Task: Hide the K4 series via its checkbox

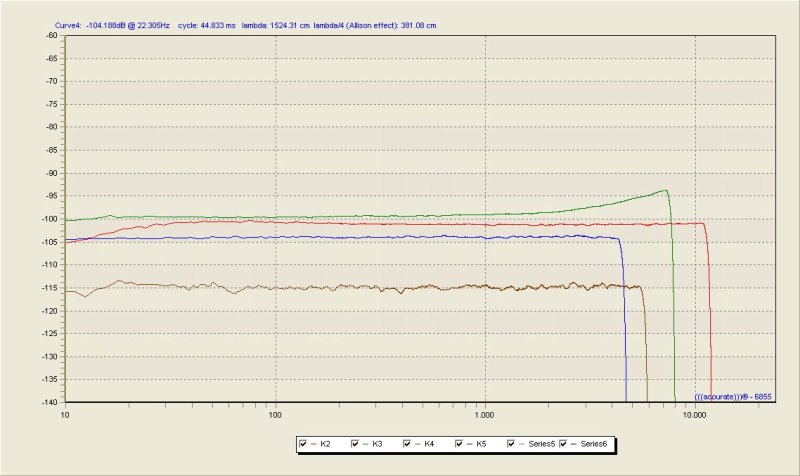Action: pyautogui.click(x=407, y=444)
